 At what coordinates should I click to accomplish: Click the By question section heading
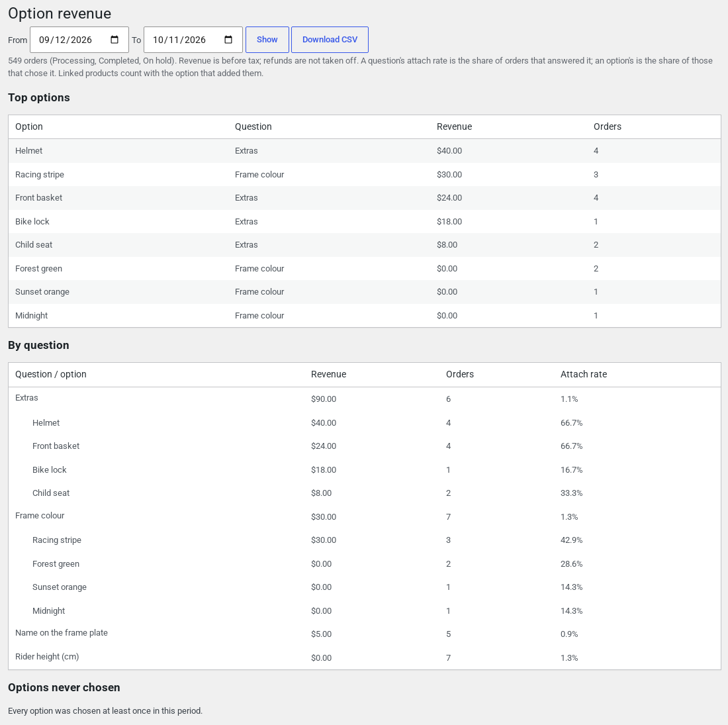coord(38,346)
